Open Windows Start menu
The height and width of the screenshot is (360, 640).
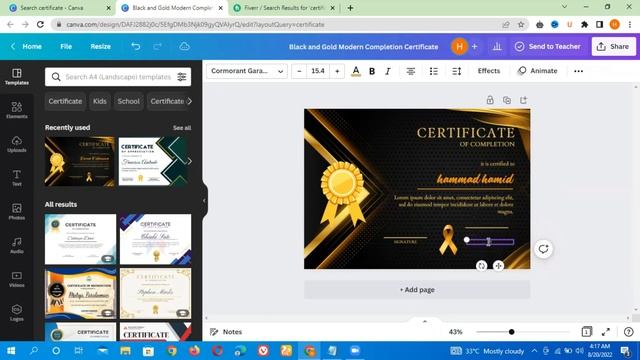pos(11,351)
